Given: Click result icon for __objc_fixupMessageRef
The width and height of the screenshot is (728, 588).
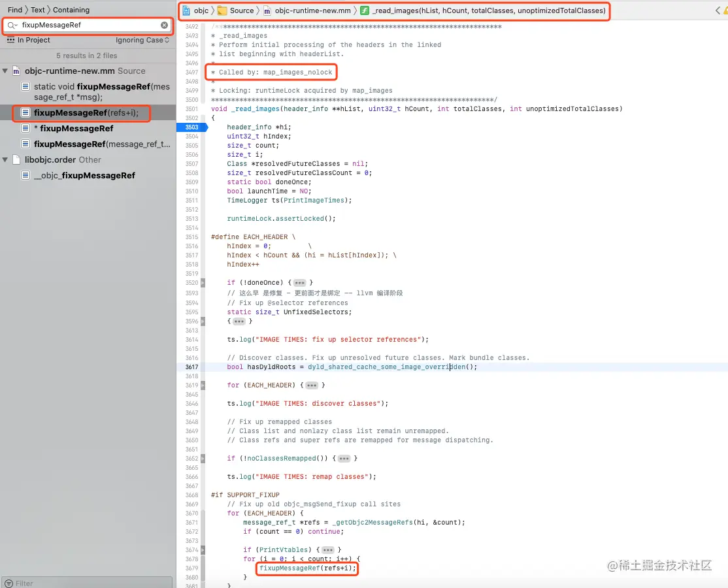Looking at the screenshot, I should click(25, 176).
